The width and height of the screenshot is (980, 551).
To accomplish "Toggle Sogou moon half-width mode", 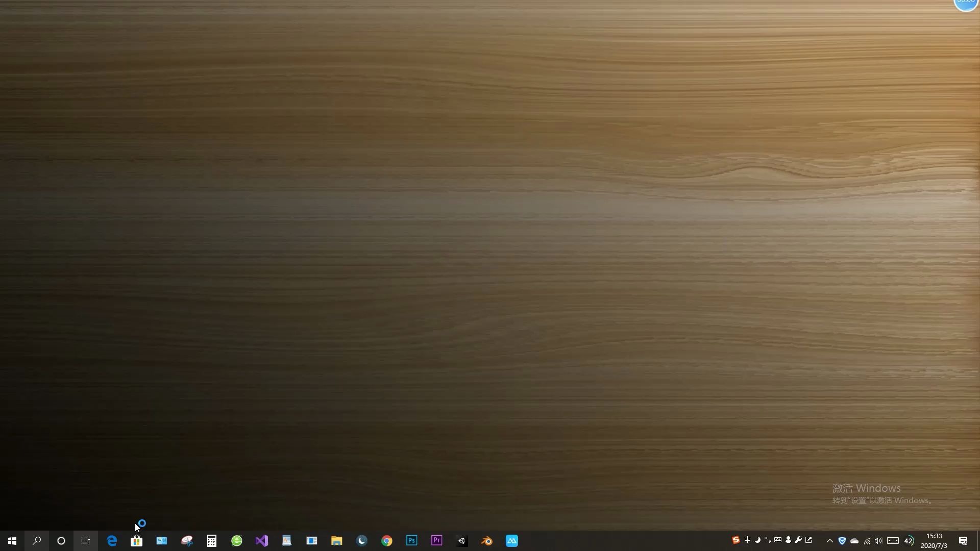I will [757, 540].
